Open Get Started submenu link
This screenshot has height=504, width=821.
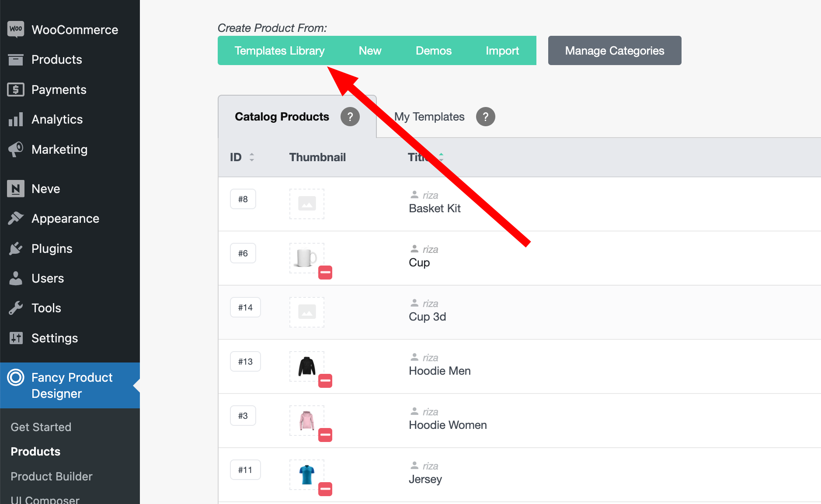click(41, 427)
